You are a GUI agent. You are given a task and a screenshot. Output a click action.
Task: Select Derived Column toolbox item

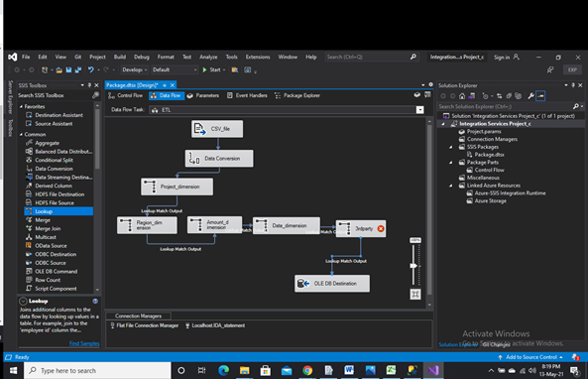tap(54, 186)
